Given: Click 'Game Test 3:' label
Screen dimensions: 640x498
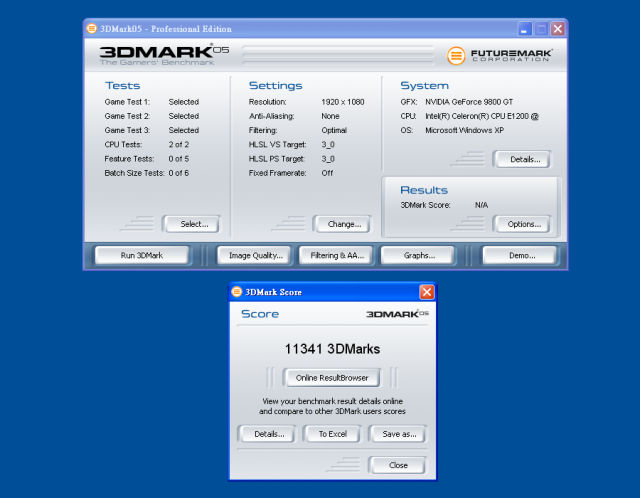Looking at the screenshot, I should 127,130.
